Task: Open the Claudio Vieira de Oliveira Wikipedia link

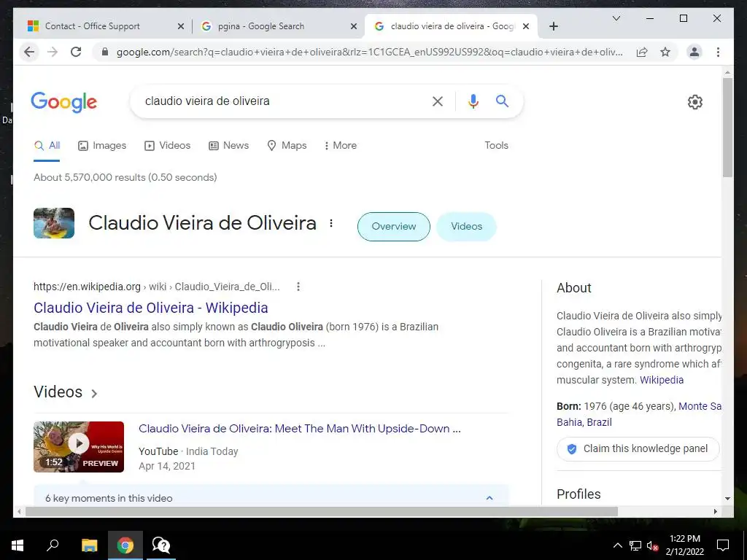Action: click(150, 308)
